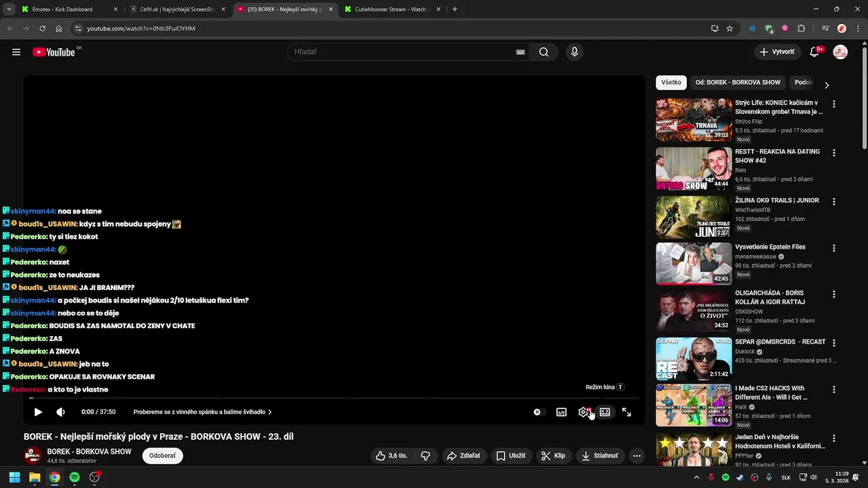Open a new browser tab
The image size is (868, 488).
point(454,9)
